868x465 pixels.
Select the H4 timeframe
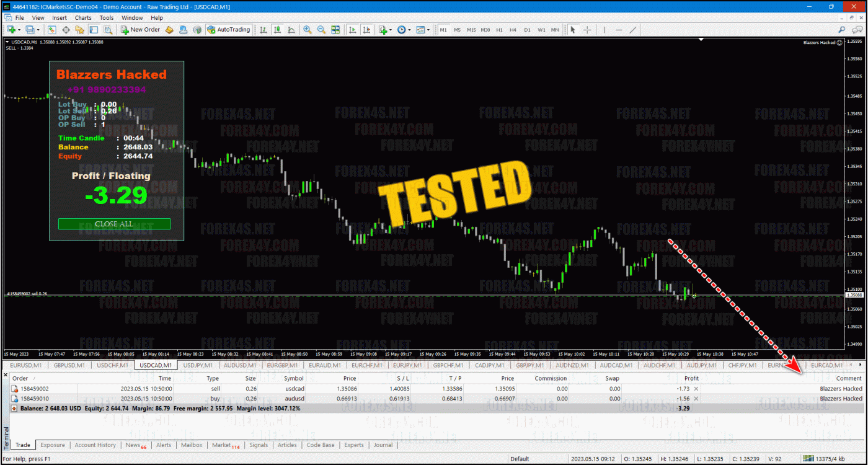coord(513,30)
